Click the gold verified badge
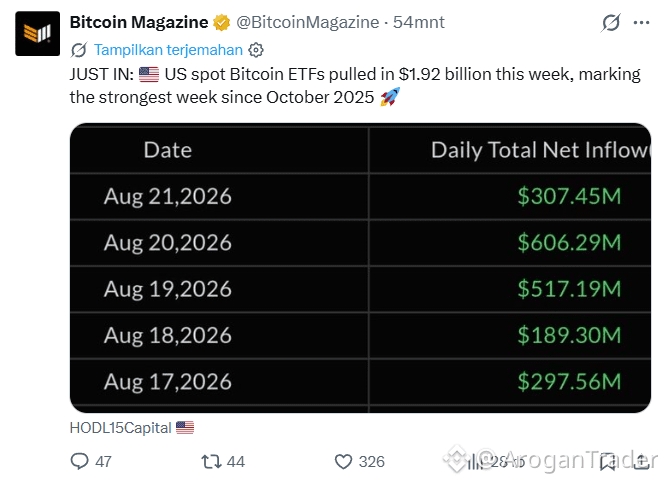 (x=221, y=23)
